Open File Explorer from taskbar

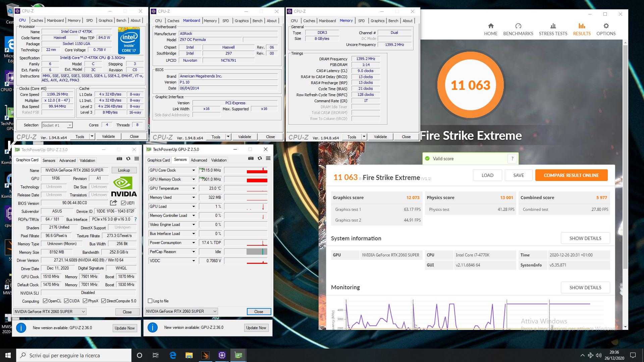tap(189, 355)
